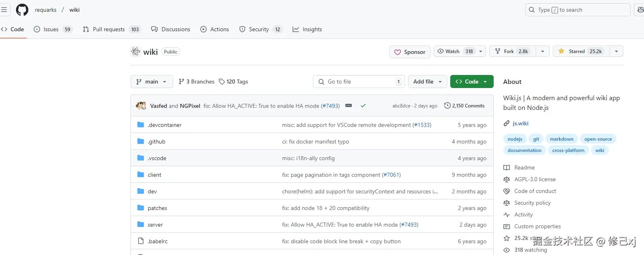
Task: Click the Code of conduct icon
Action: 507,191
